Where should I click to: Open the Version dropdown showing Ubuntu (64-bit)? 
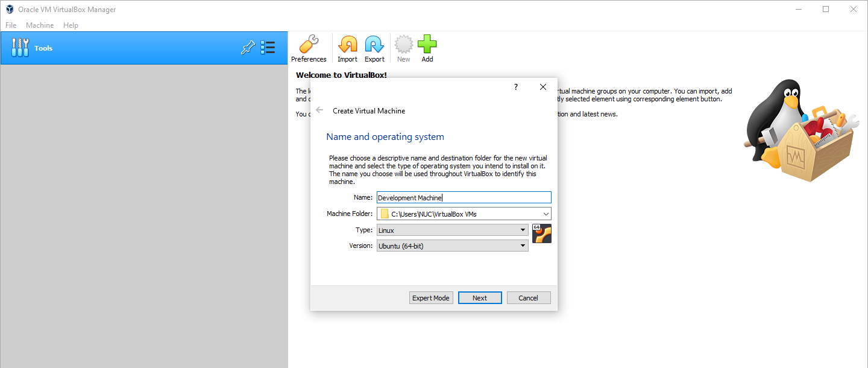click(453, 246)
